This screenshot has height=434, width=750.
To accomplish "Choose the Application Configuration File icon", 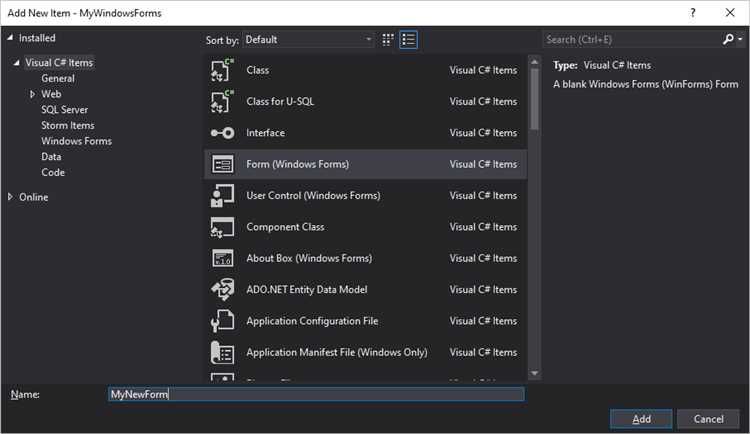I will tap(221, 321).
